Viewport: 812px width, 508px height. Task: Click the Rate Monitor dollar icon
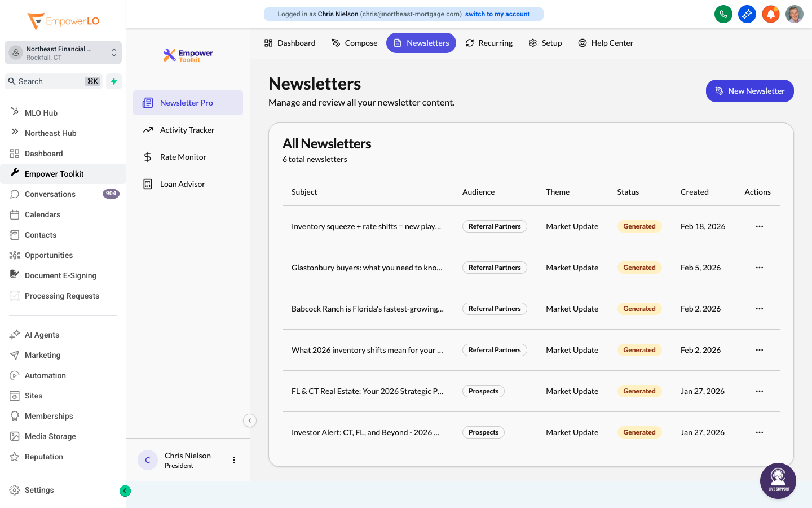[x=148, y=157]
